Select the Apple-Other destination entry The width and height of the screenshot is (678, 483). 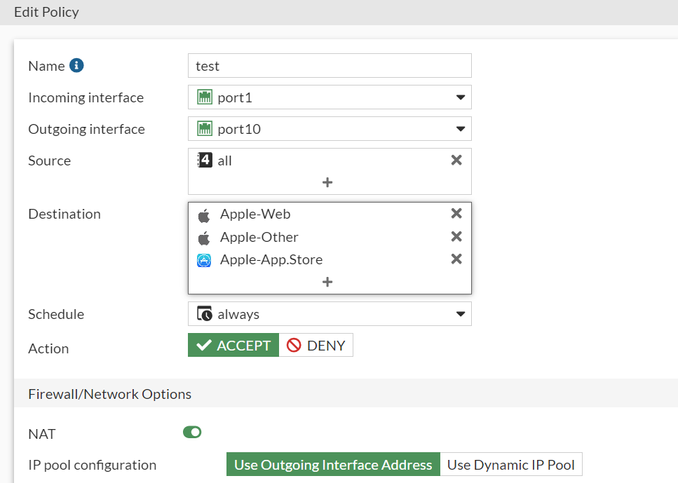259,237
